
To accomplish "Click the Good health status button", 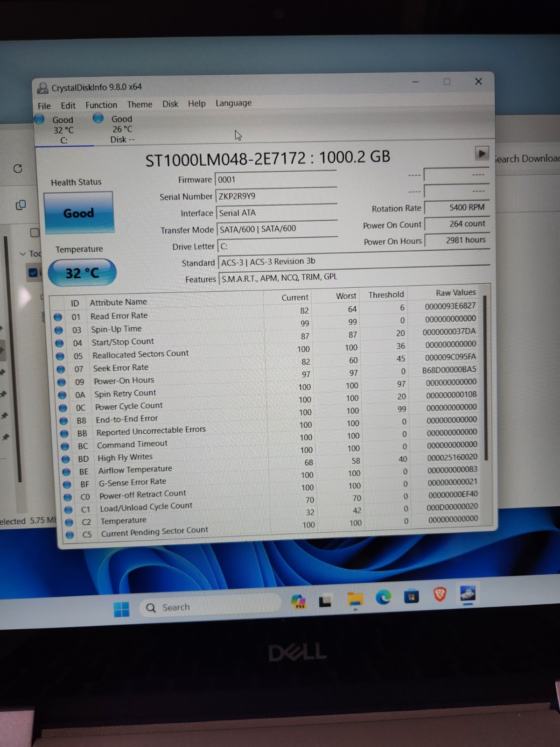I will (x=78, y=213).
